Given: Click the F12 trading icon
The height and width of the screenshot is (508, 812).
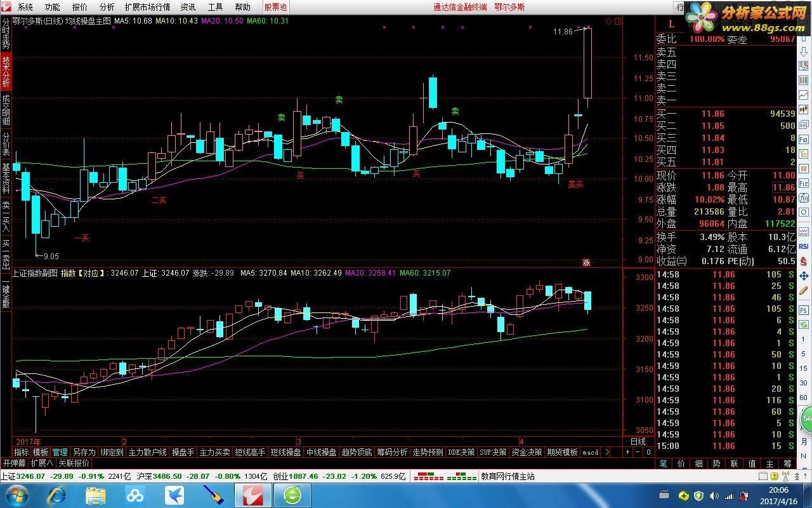Looking at the screenshot, I should coord(804,184).
